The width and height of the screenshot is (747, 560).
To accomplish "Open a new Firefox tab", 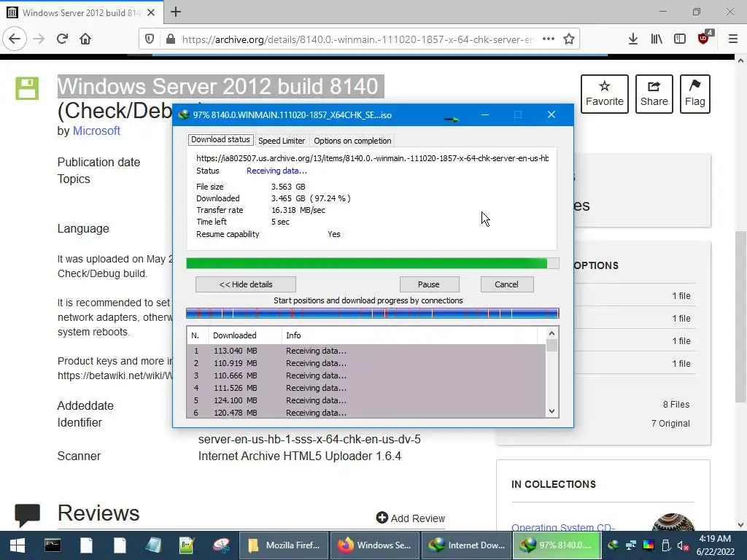I will click(176, 12).
